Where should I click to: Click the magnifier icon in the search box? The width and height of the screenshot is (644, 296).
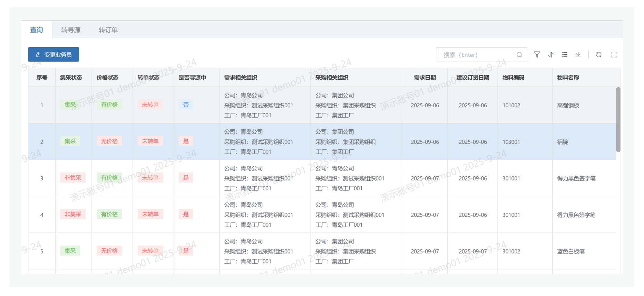519,55
